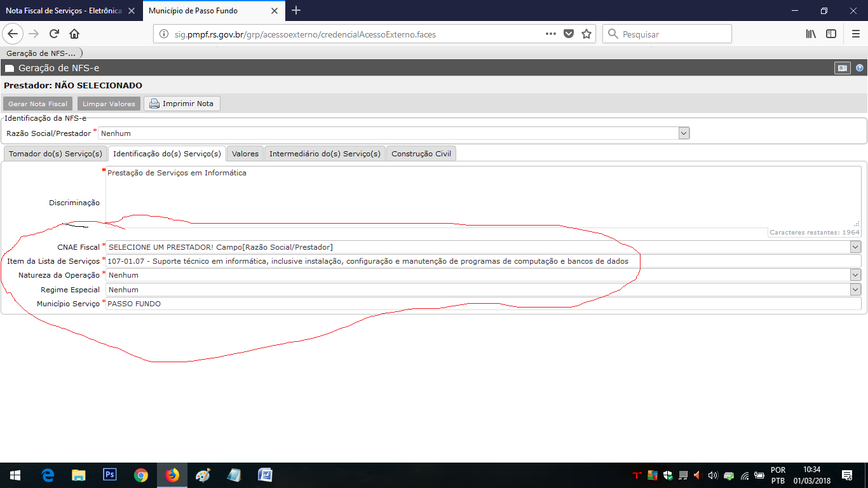Select Identificação do(s) Serviço(s) tab
This screenshot has width=868, height=488.
pyautogui.click(x=167, y=154)
